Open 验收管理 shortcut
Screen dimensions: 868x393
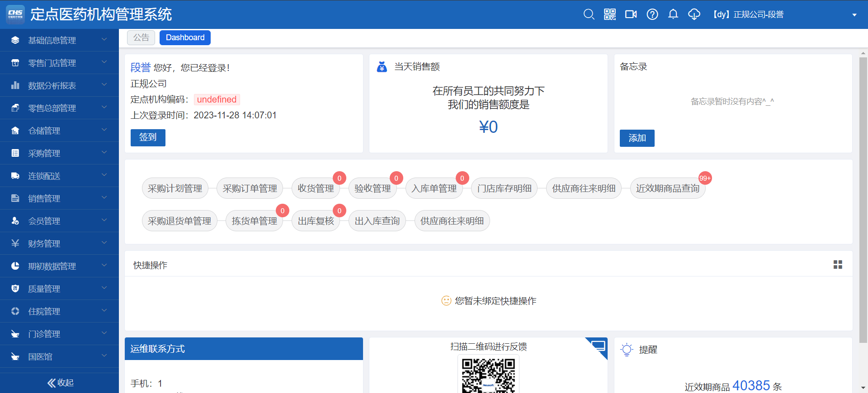tap(373, 188)
